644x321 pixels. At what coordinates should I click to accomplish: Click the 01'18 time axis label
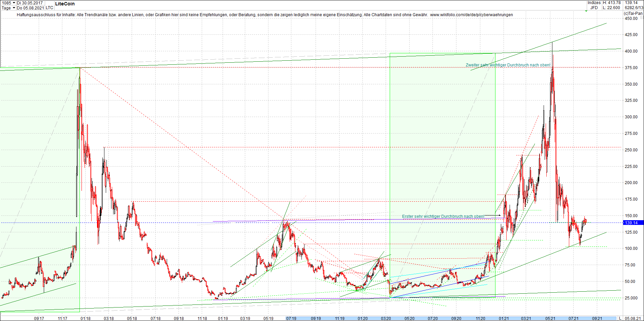click(86, 318)
